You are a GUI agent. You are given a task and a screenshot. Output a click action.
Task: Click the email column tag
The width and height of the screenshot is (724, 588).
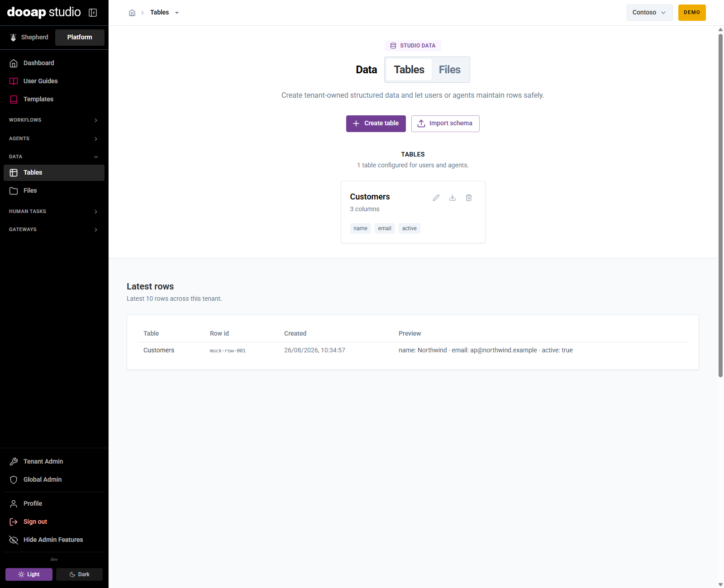point(385,228)
